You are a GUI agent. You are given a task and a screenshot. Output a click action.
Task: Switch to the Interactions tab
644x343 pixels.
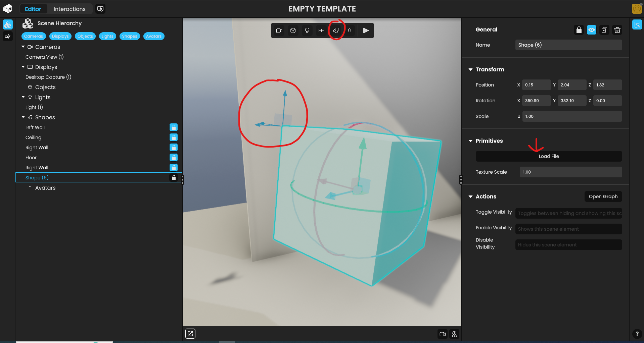tap(70, 9)
